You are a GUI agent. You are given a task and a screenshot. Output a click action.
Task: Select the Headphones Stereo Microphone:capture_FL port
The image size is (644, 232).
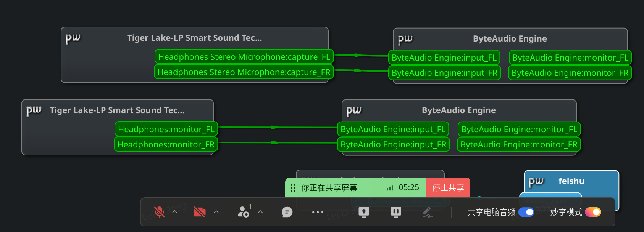pyautogui.click(x=244, y=57)
